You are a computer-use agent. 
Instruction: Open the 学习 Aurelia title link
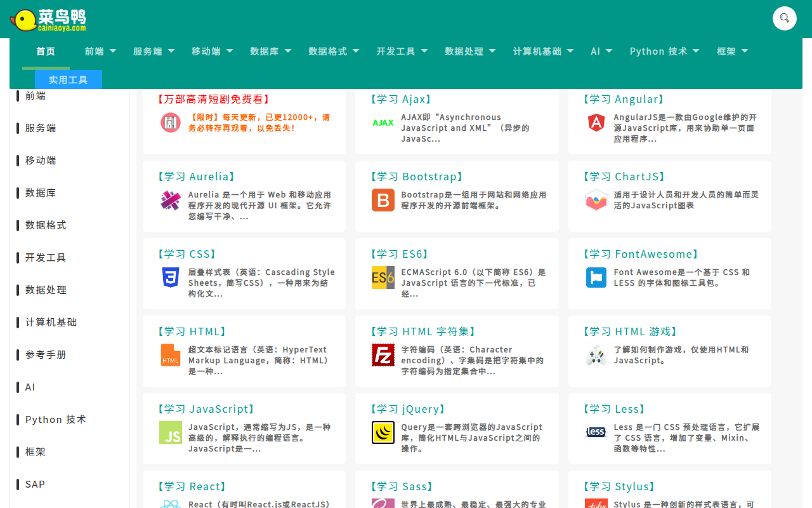pyautogui.click(x=196, y=177)
